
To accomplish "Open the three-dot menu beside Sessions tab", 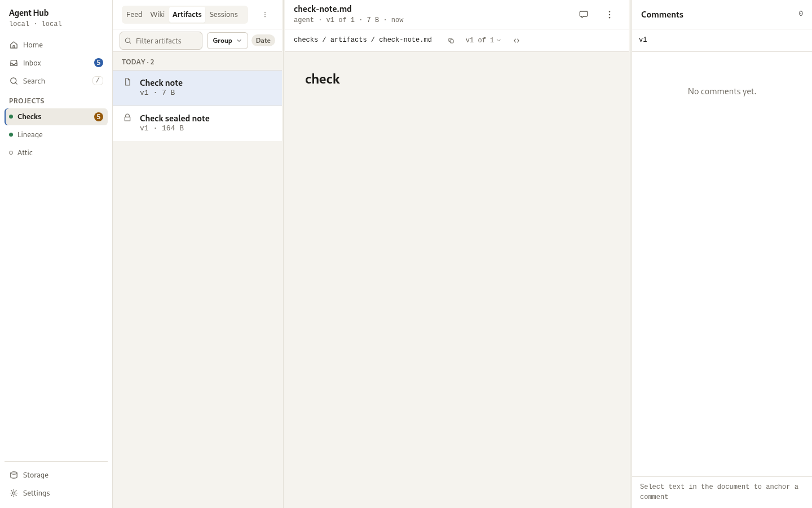I will click(265, 15).
